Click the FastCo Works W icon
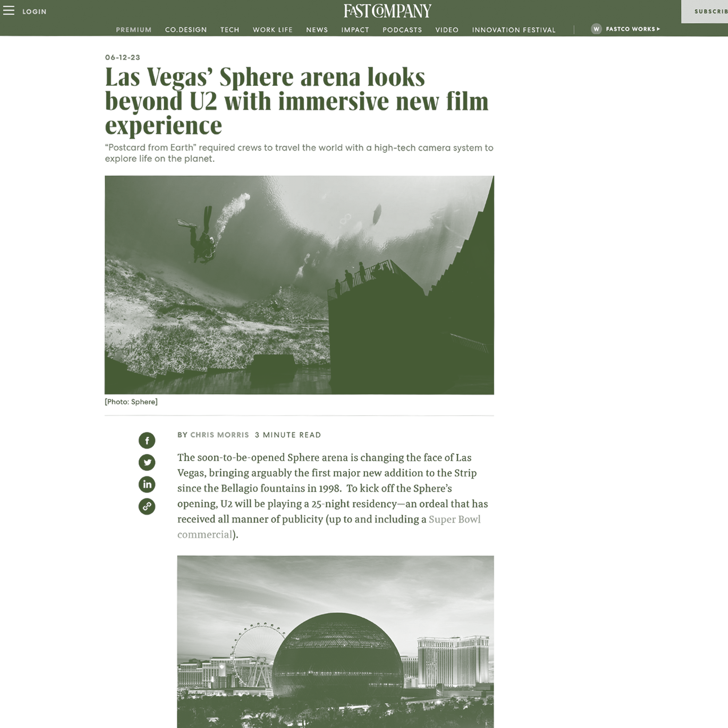 tap(596, 29)
